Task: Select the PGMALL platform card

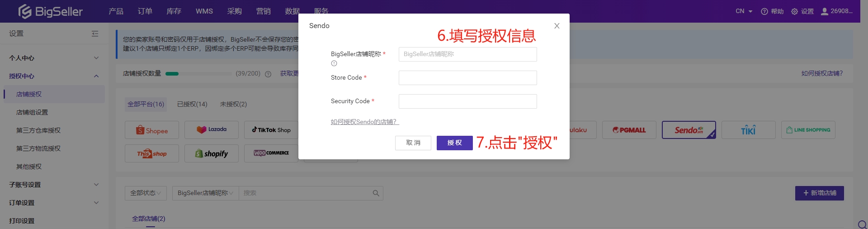Action: point(629,130)
